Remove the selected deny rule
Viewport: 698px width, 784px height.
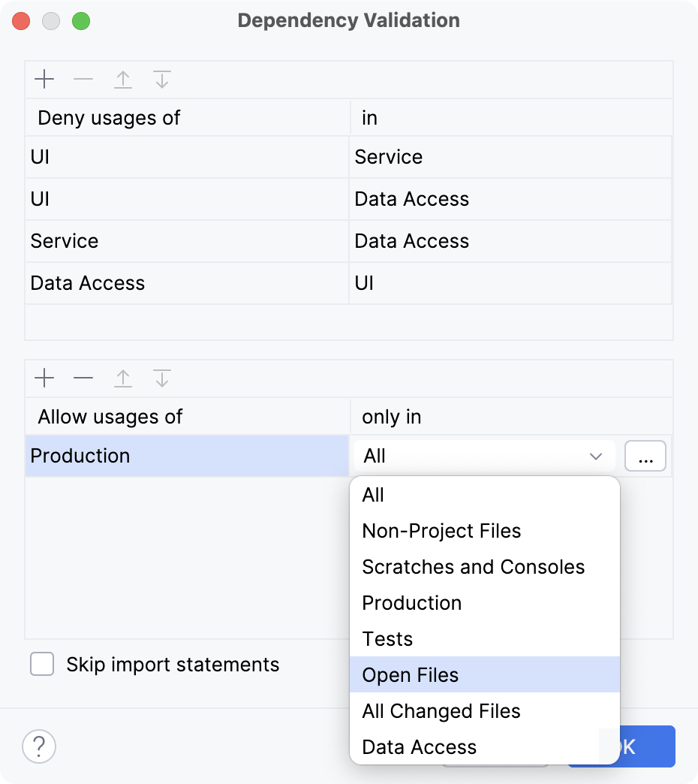[x=83, y=79]
